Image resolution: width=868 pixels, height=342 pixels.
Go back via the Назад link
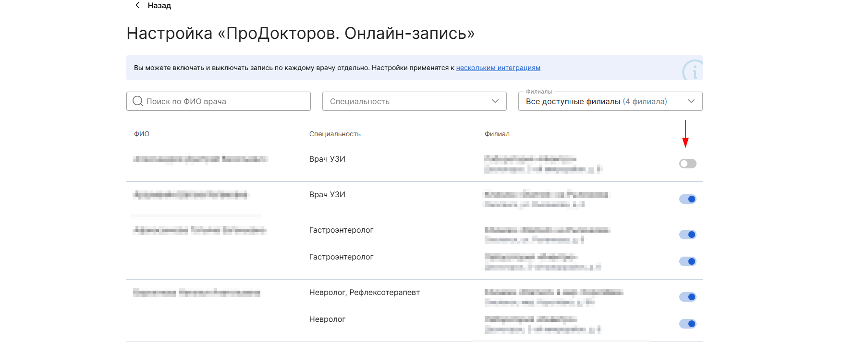point(159,5)
